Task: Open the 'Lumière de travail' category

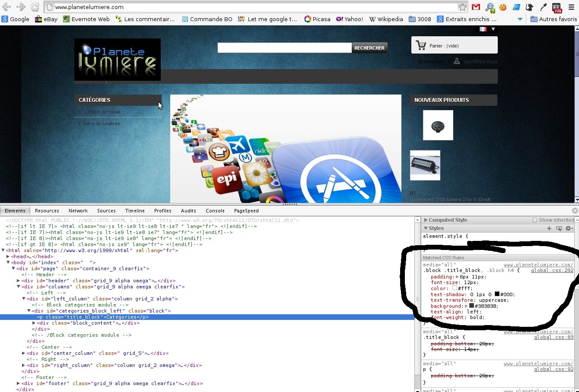Action: pos(102,112)
